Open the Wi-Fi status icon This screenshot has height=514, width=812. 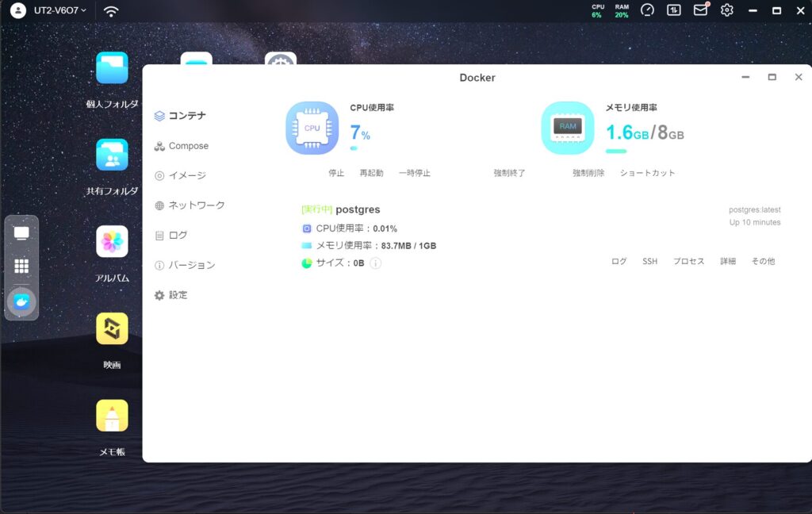coord(111,11)
